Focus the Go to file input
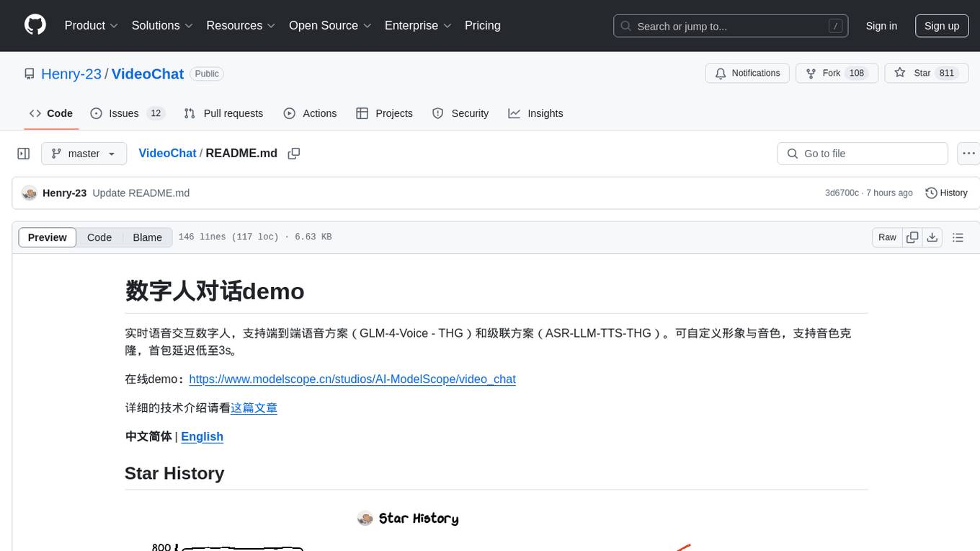The height and width of the screenshot is (551, 980). (x=863, y=154)
